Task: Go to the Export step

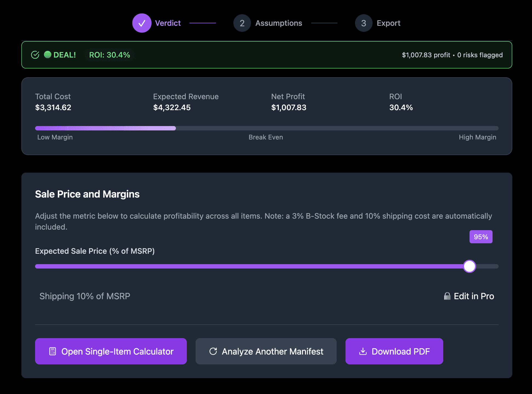Action: (x=388, y=23)
